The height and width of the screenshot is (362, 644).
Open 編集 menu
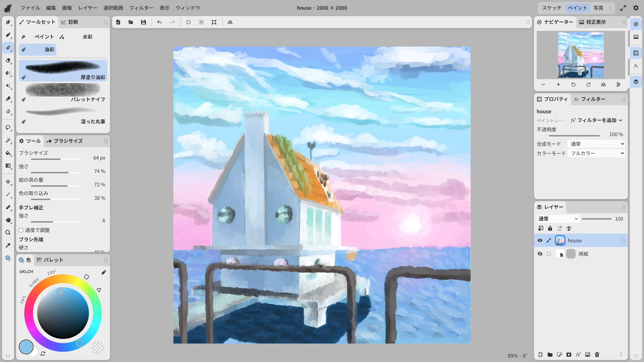click(51, 8)
